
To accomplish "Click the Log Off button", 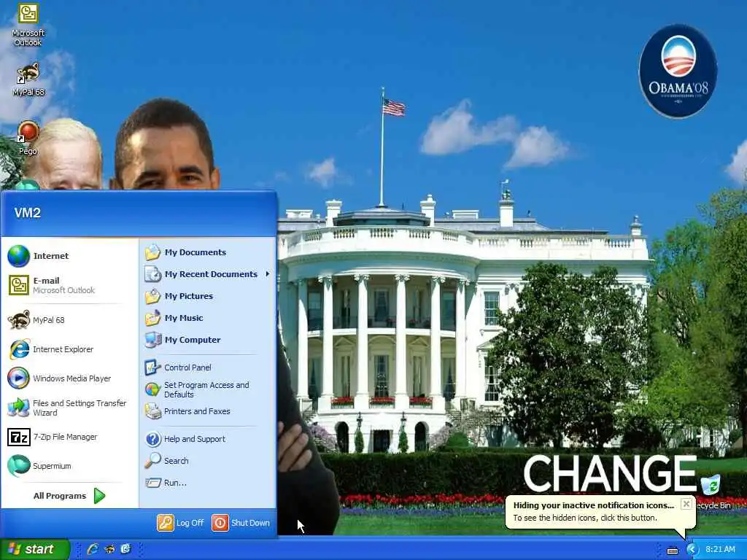I will click(x=181, y=523).
